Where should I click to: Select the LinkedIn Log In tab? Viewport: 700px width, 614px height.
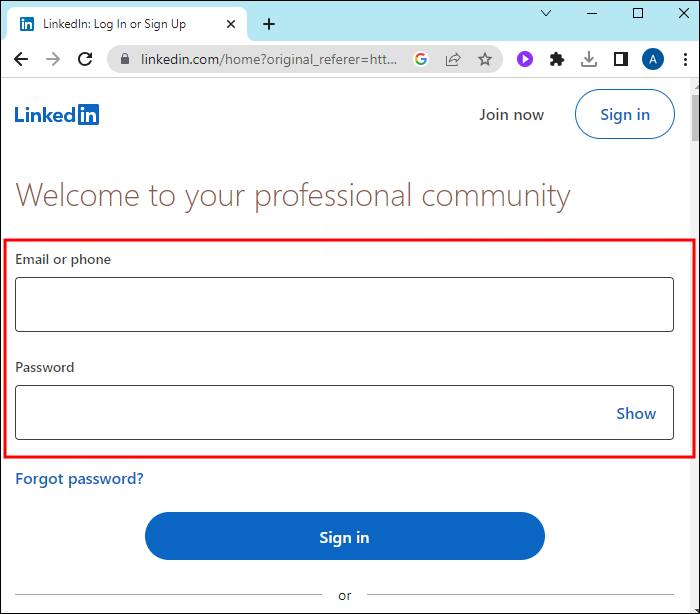coord(120,24)
